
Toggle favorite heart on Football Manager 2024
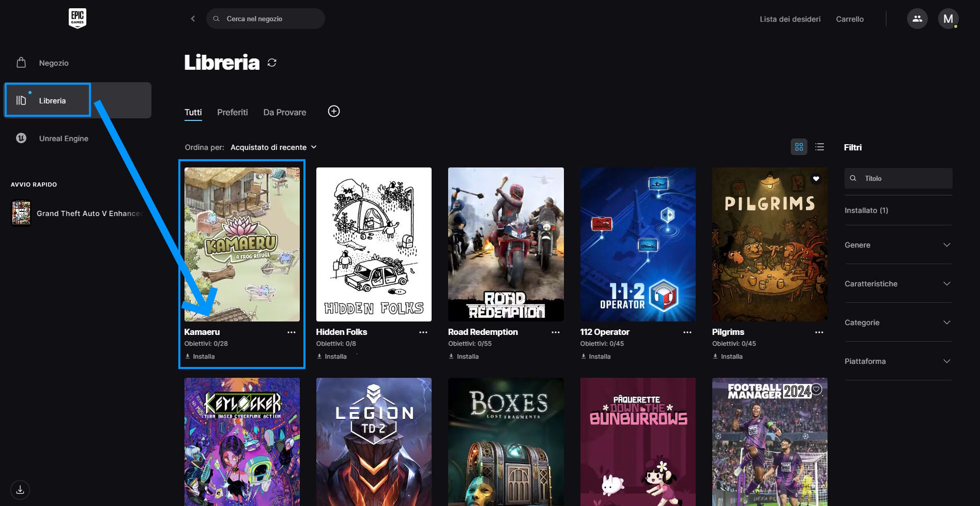click(x=816, y=389)
